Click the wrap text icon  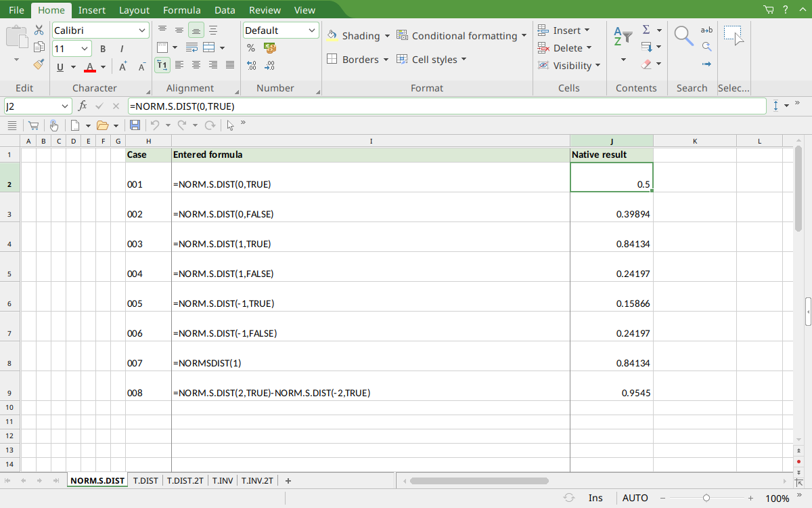191,48
